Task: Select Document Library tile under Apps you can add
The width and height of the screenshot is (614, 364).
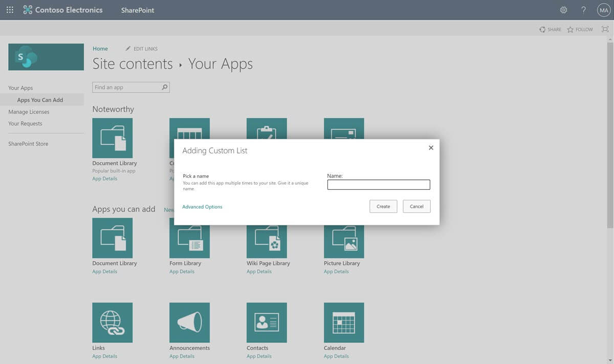Action: [112, 238]
